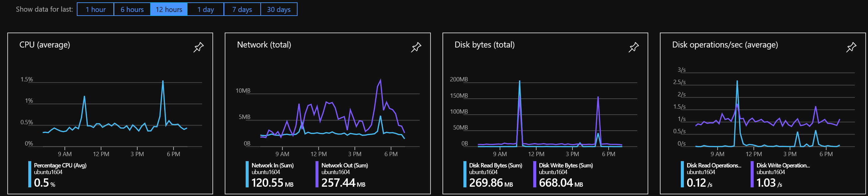Click the selected 12 hours time range

point(169,9)
